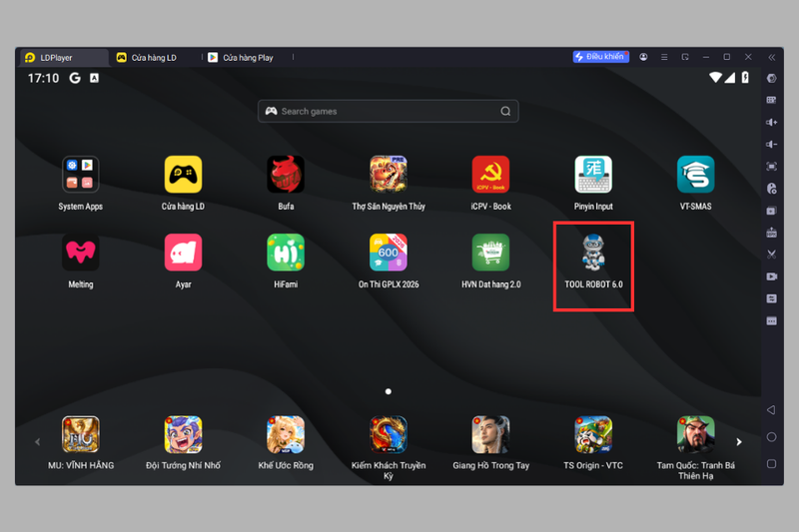Screen dimensions: 799x532
Task: Open TS Origin - VTC game
Action: pyautogui.click(x=593, y=434)
